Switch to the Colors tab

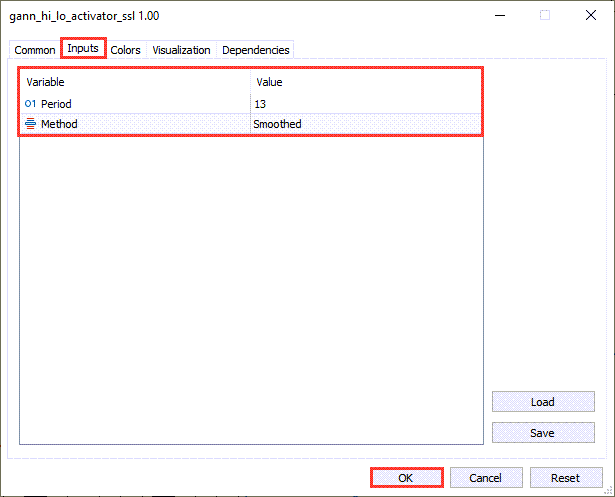pos(125,50)
